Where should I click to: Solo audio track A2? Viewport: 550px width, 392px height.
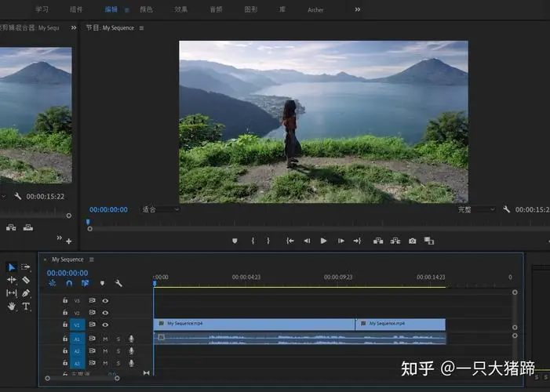[x=118, y=351]
